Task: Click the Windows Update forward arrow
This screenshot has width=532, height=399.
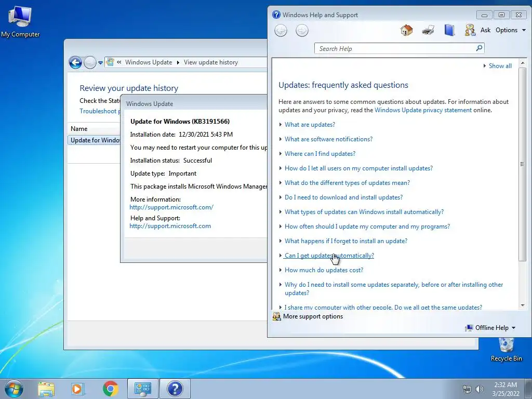Action: coord(90,62)
